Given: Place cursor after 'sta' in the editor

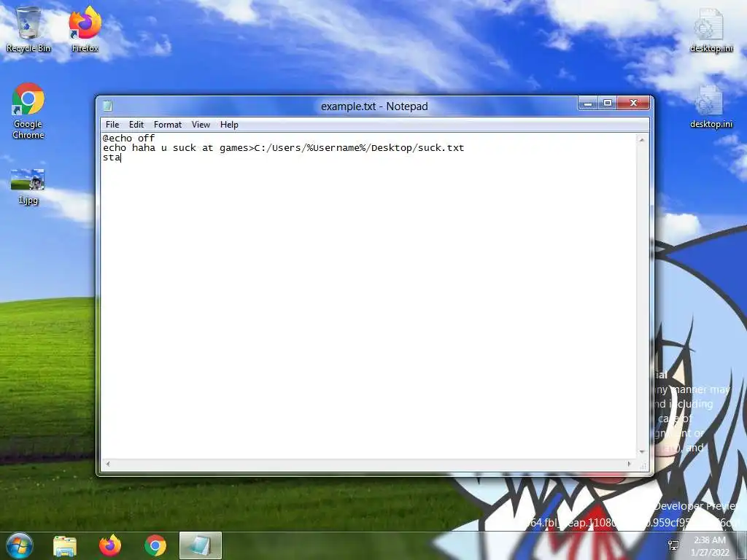Looking at the screenshot, I should click(121, 157).
